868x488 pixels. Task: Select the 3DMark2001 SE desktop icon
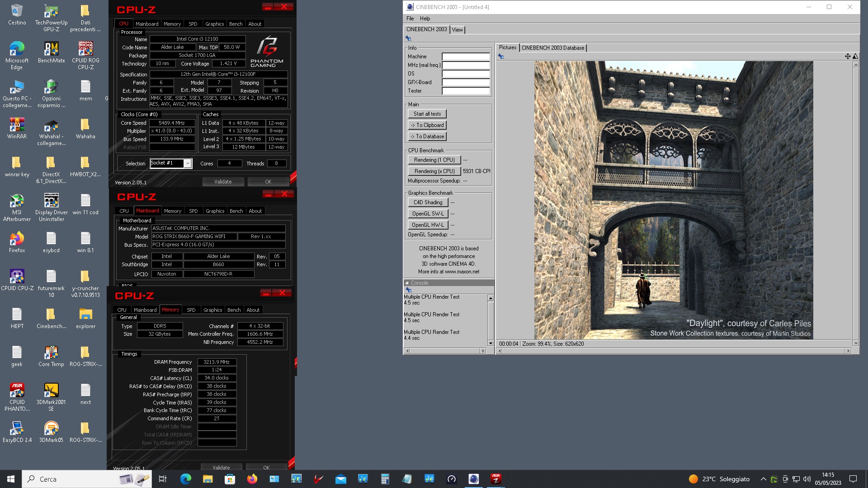(51, 397)
